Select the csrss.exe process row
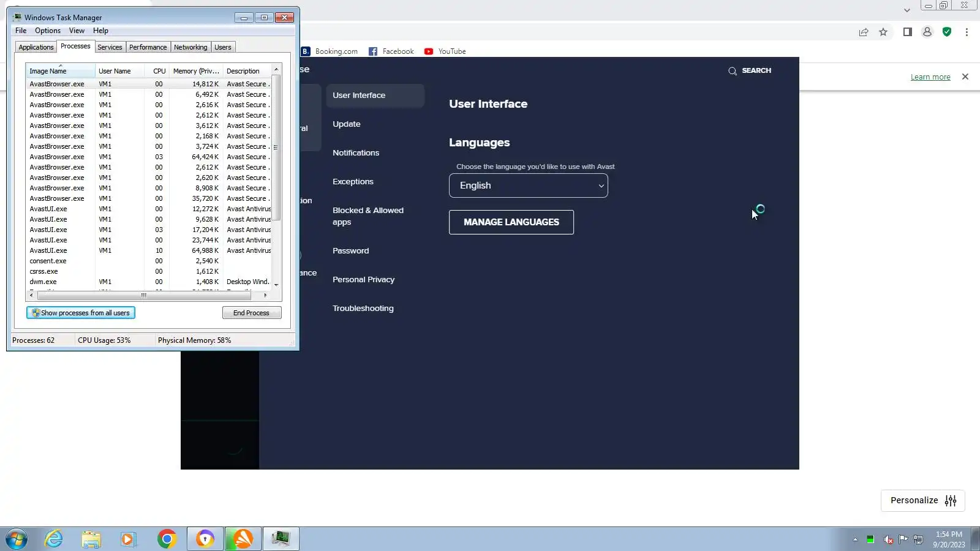Screen dimensions: 980x551 (149, 271)
